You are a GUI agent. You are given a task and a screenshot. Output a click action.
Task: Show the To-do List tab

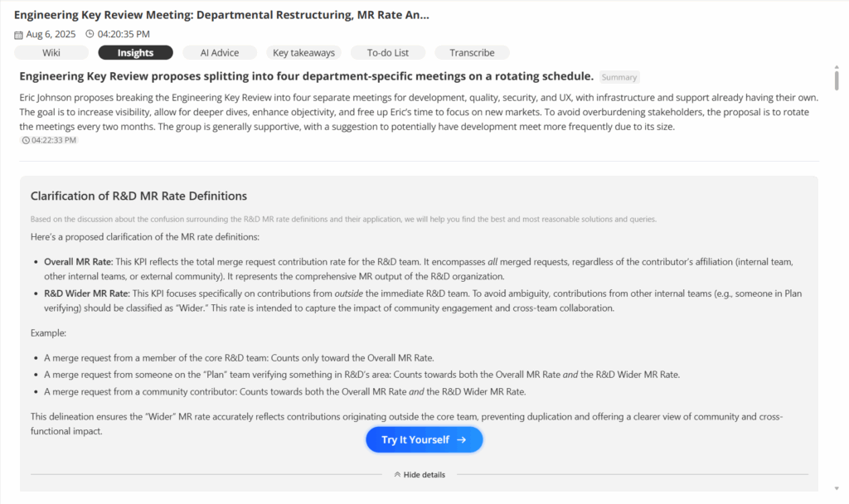coord(388,53)
